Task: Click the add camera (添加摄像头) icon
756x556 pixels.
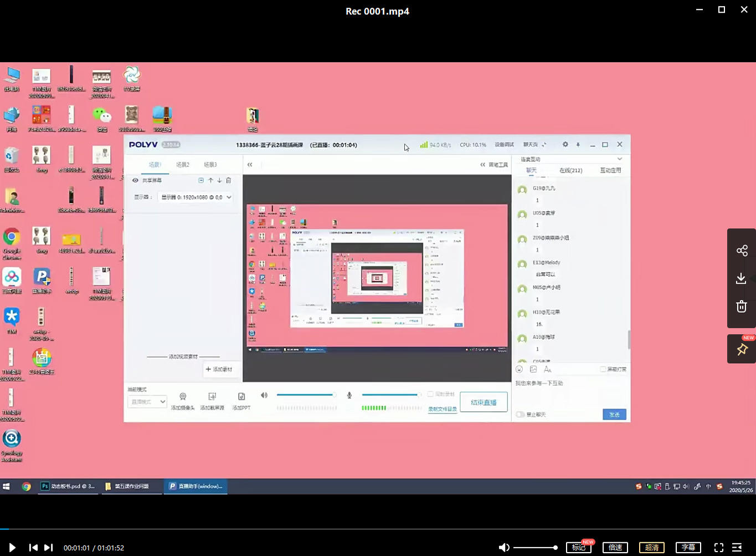Action: [x=183, y=397]
